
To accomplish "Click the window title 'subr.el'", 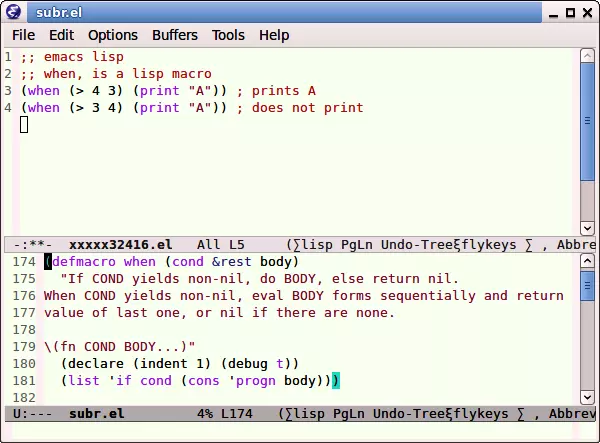I will pos(59,13).
